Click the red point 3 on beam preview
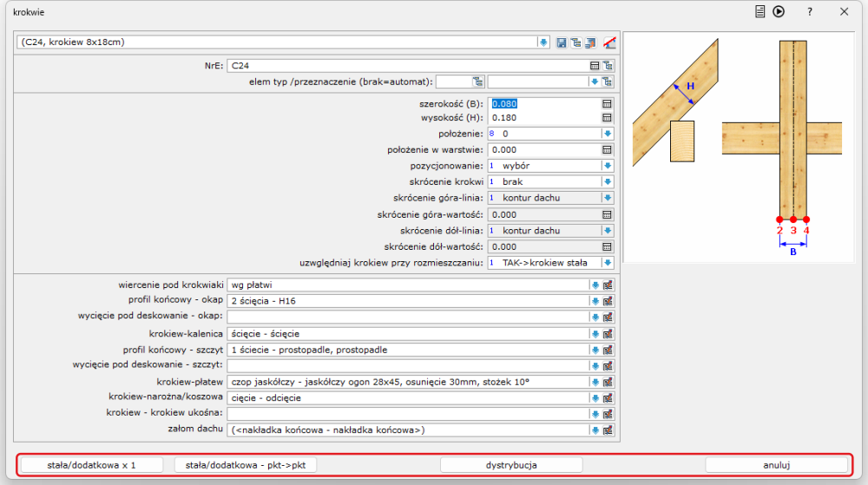The image size is (868, 485). pyautogui.click(x=792, y=219)
